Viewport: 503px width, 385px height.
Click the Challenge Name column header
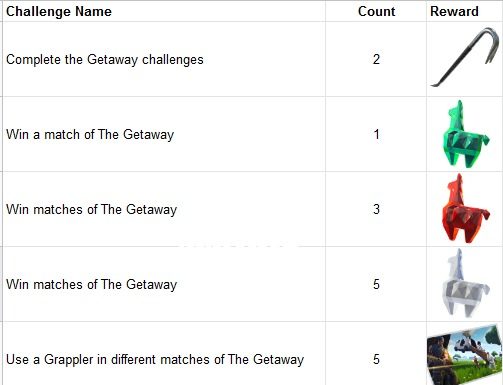click(59, 11)
